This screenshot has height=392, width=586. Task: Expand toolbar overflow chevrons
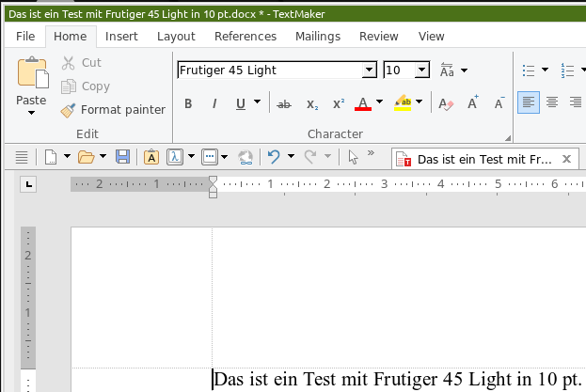pyautogui.click(x=371, y=152)
